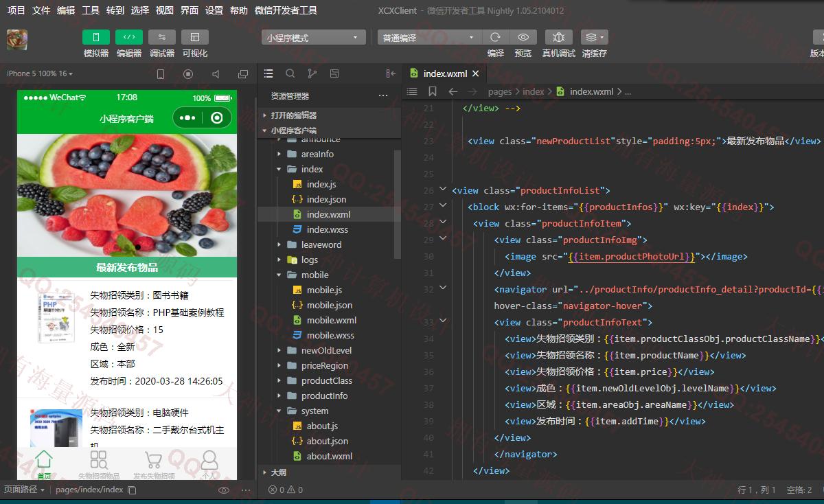Click the watermelon banner image in simulator
Screen dimensions: 824x504
[x=127, y=196]
